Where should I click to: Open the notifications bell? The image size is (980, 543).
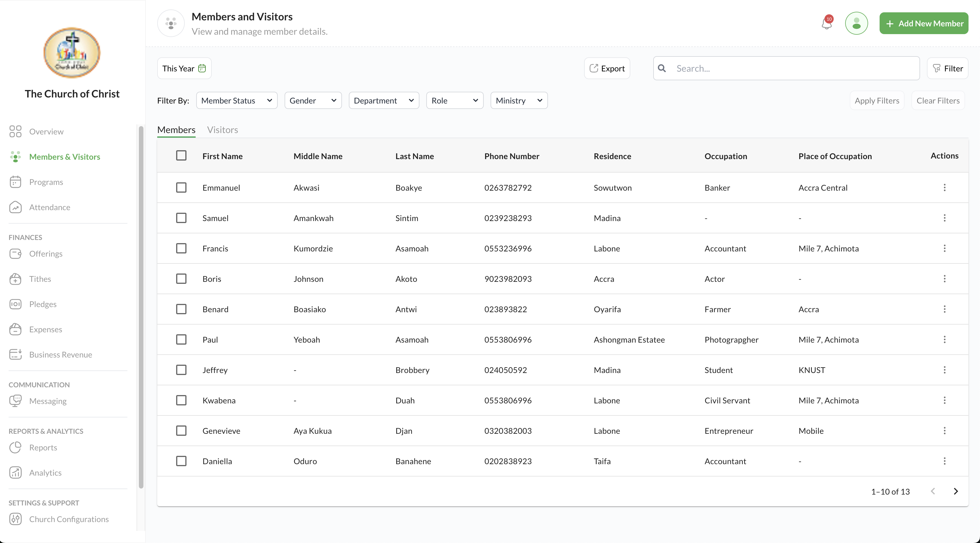[x=827, y=23]
